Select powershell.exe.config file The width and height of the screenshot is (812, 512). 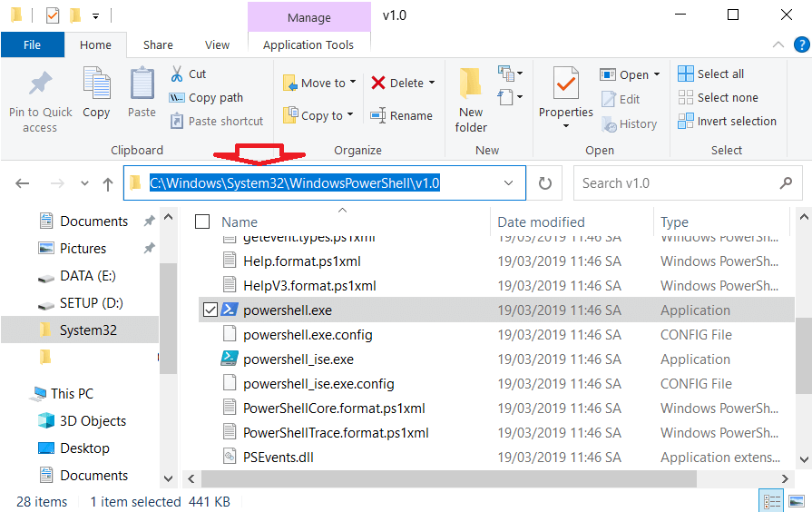point(308,335)
